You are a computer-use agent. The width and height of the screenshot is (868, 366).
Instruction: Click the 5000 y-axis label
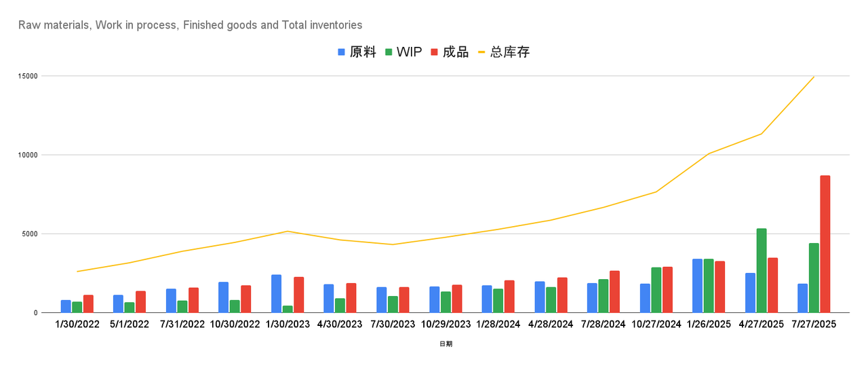(x=31, y=234)
